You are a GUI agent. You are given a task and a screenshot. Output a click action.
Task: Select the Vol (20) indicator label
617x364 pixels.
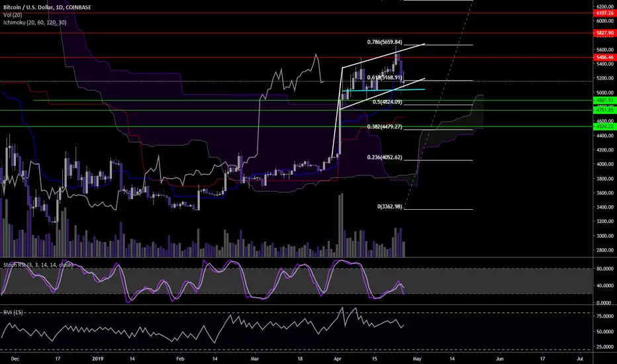[13, 15]
